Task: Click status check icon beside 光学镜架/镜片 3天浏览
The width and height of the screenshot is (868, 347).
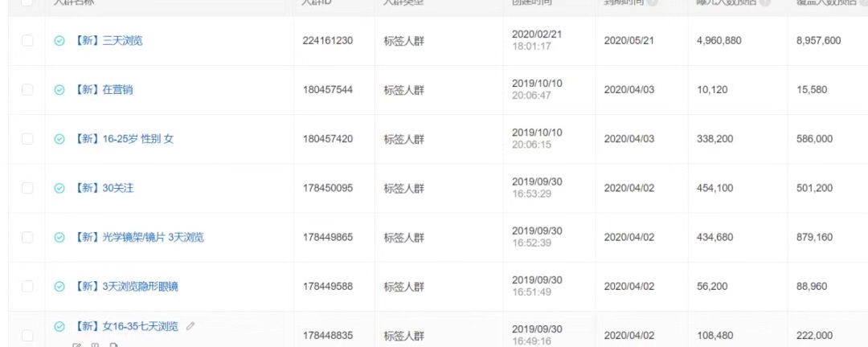Action: [59, 238]
